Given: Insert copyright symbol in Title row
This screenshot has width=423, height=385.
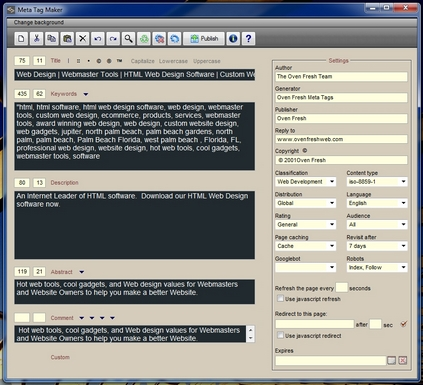Looking at the screenshot, I should click(x=99, y=61).
